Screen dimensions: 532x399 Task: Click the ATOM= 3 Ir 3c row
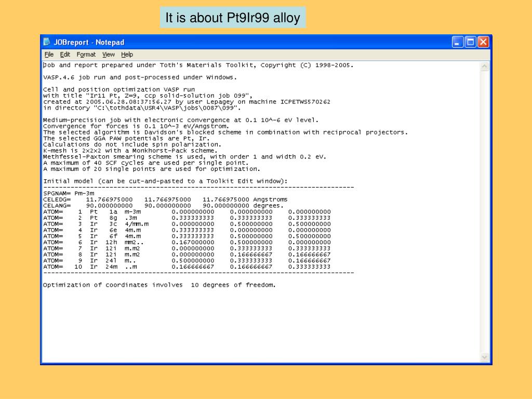[x=187, y=224]
